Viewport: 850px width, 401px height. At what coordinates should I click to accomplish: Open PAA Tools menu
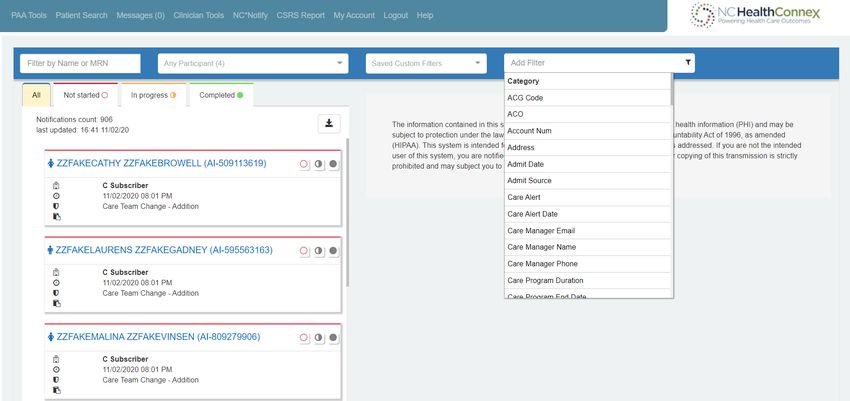click(x=29, y=15)
